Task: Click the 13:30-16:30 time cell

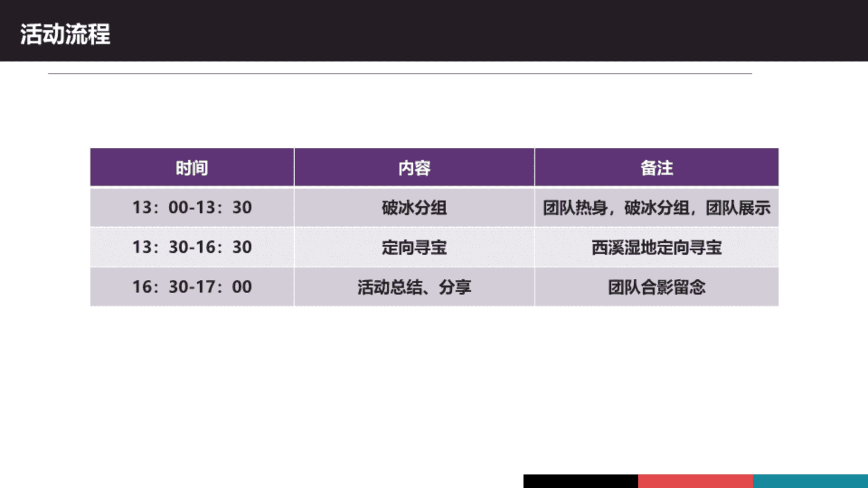Action: pyautogui.click(x=192, y=247)
